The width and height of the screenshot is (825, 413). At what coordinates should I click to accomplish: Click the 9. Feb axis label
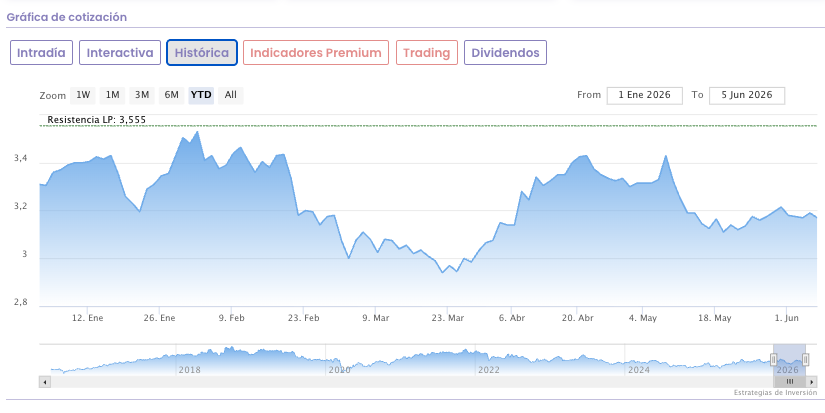(232, 318)
